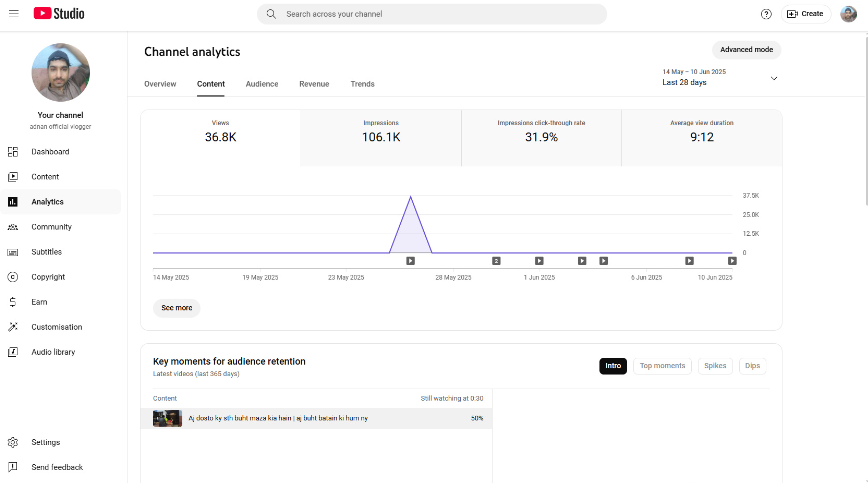Open the video titled 'Aj dosto ky sth'
Viewport: 868px width, 483px height.
(x=278, y=418)
